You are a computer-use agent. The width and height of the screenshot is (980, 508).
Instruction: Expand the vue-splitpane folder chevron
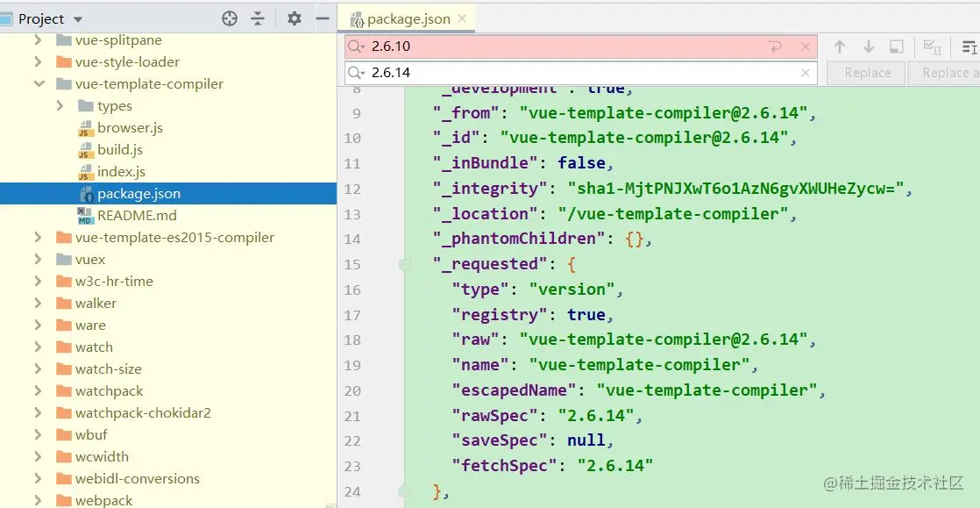[x=38, y=40]
